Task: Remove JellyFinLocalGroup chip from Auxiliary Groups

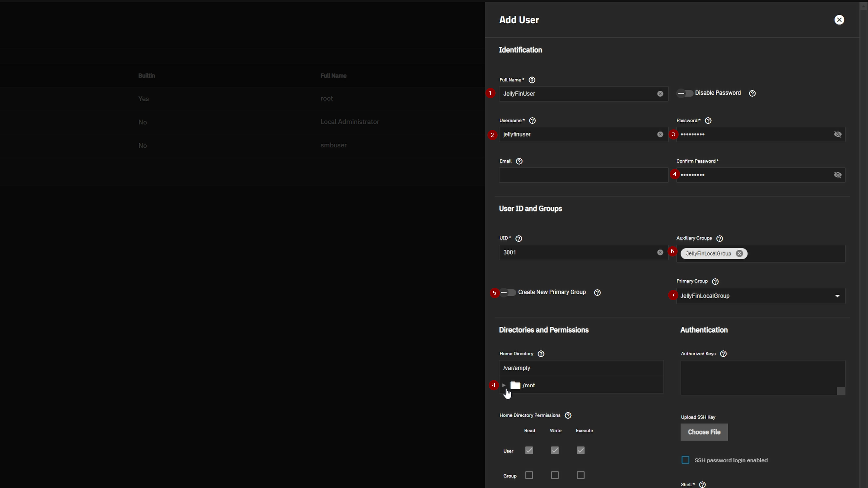Action: click(x=739, y=253)
